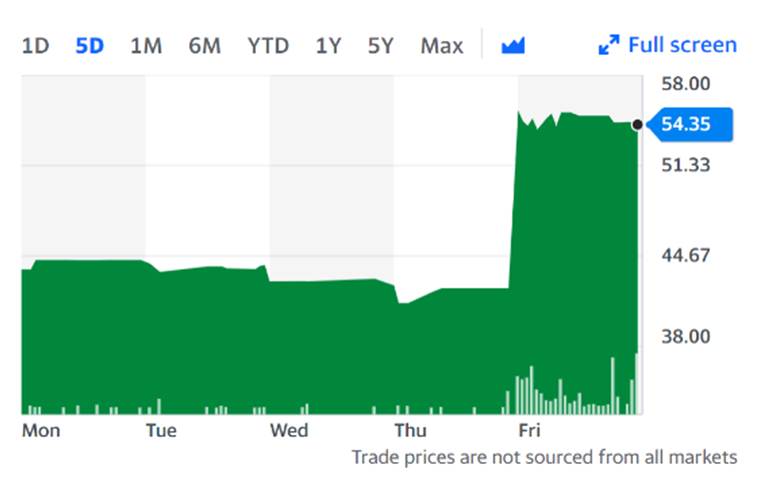The image size is (770, 496).
Task: Select the 6M chart range
Action: point(205,46)
